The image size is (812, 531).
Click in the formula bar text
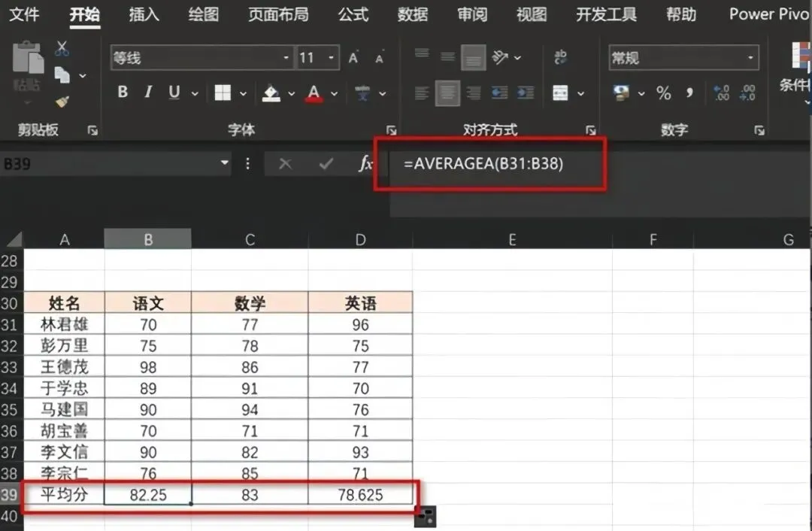pos(483,164)
